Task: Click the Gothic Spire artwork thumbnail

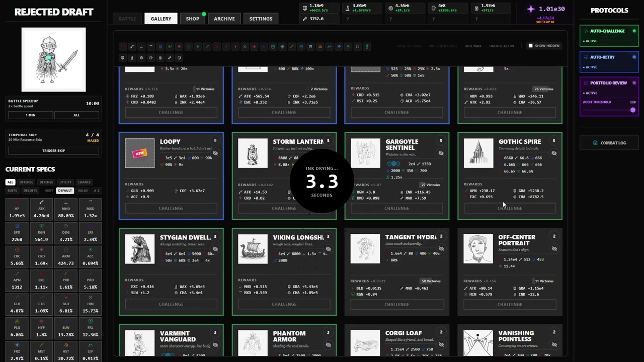Action: pos(478,153)
